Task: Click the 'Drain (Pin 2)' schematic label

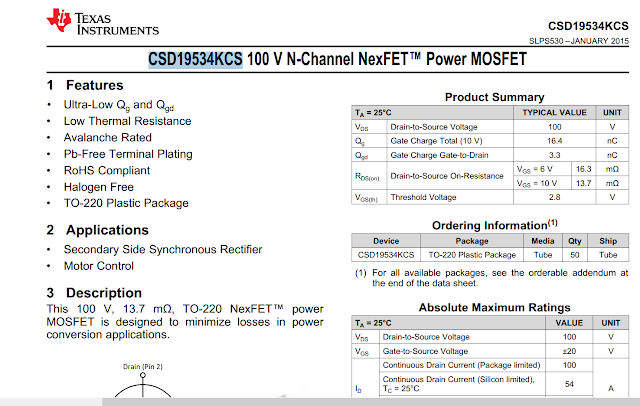Action: [142, 366]
